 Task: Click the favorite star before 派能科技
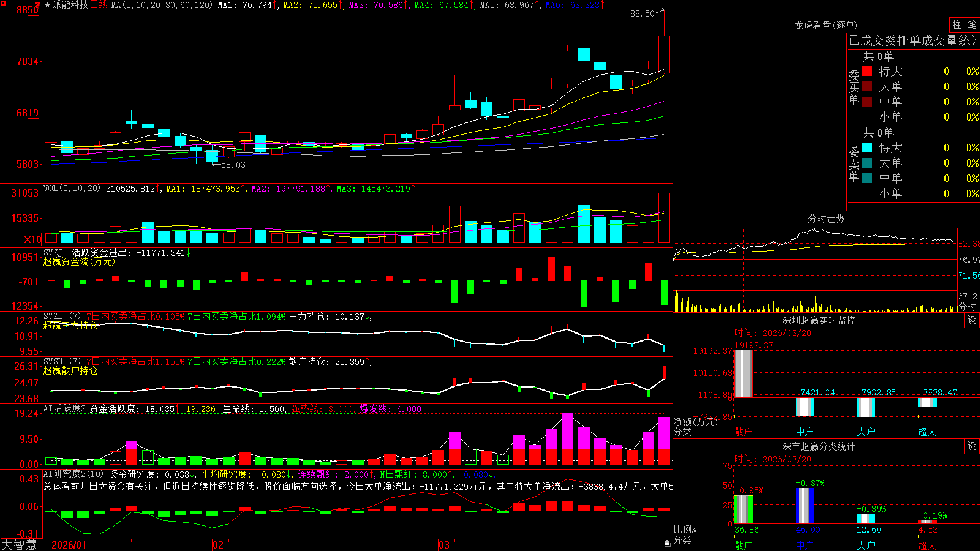click(x=48, y=5)
